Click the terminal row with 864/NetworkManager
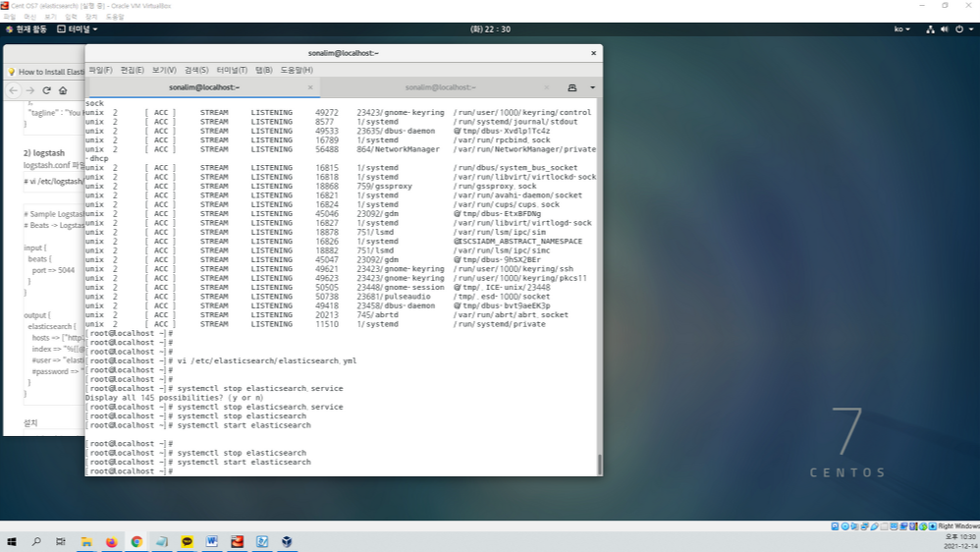The height and width of the screenshot is (552, 980). click(x=341, y=149)
